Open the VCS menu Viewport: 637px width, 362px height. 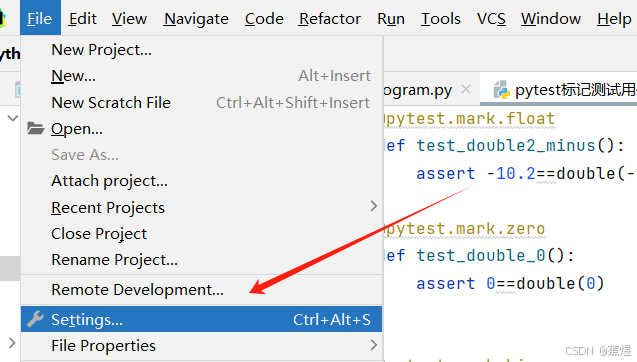pos(491,18)
